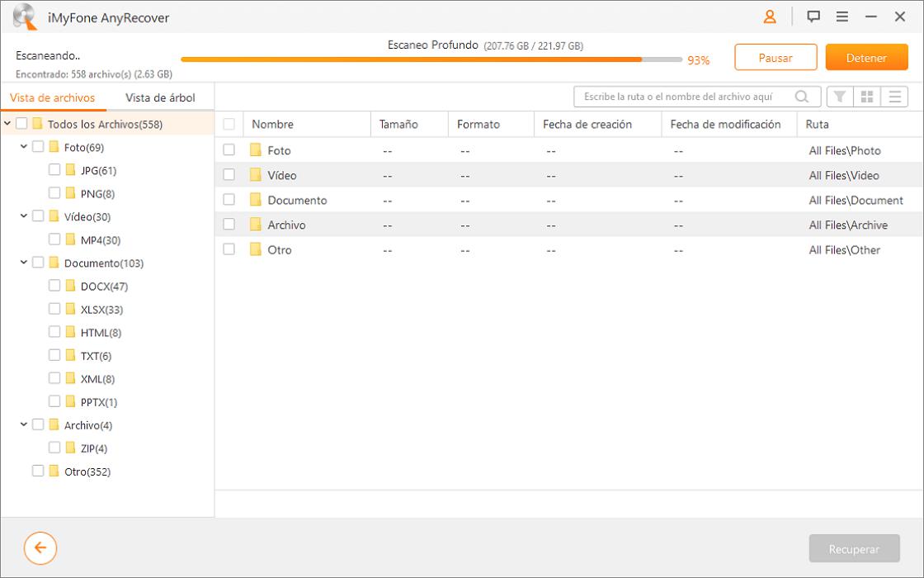Switch to Vista de árbol tab
The height and width of the screenshot is (578, 924).
[x=160, y=97]
